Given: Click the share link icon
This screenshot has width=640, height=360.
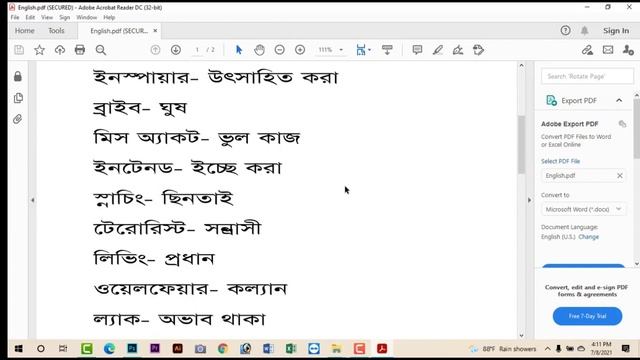Looking at the screenshot, I should pos(587,50).
